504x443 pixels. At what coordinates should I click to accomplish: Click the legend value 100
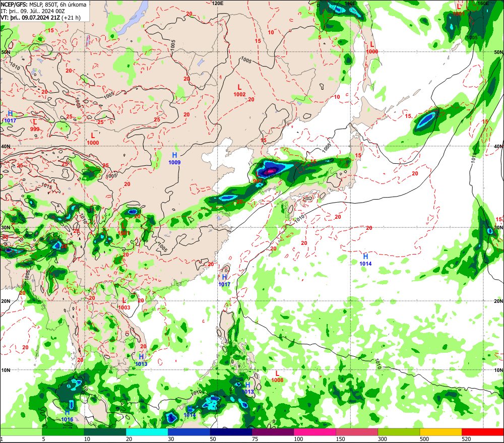pyautogui.click(x=298, y=439)
